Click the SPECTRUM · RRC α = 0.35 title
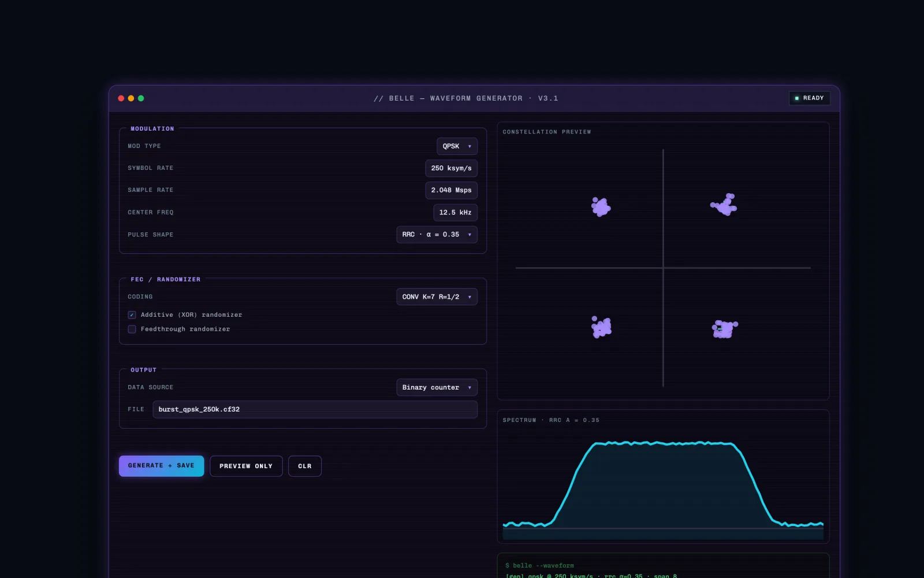Screen dimensions: 924x578 pyautogui.click(x=551, y=420)
